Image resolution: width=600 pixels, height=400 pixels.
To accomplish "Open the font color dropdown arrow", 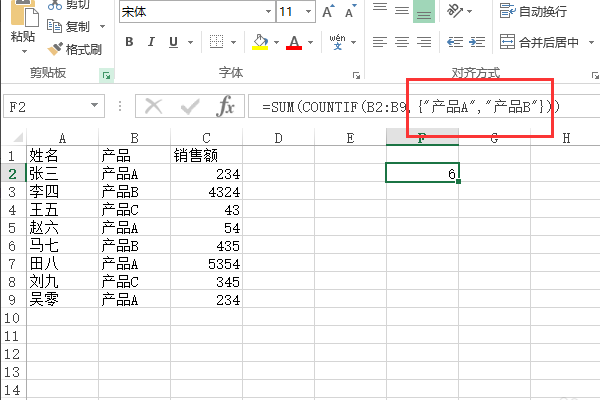I will [x=310, y=42].
